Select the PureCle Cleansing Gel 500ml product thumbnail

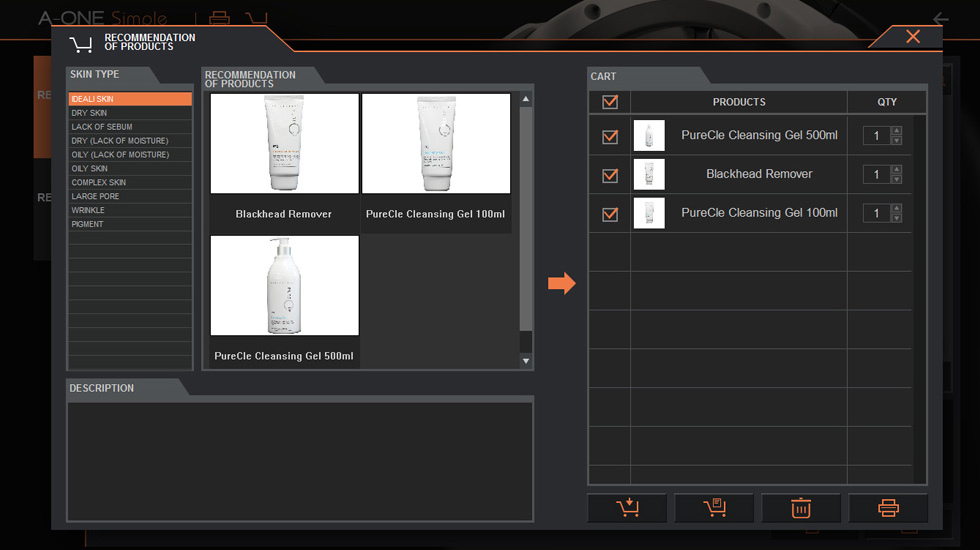[284, 285]
